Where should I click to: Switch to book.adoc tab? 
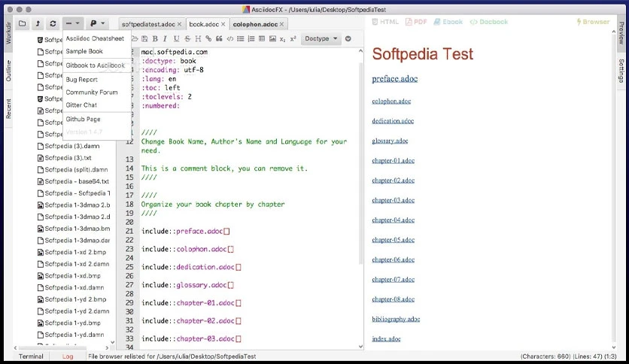(204, 25)
